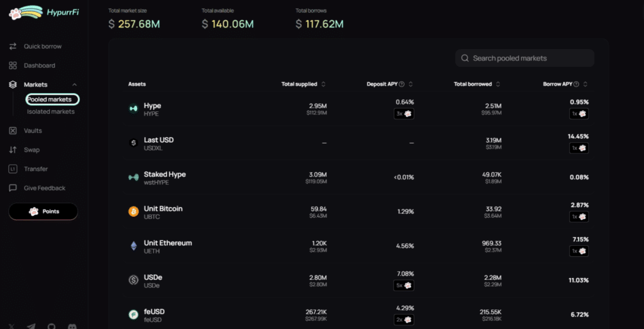Click the 7.08% deposit APY value

click(405, 274)
